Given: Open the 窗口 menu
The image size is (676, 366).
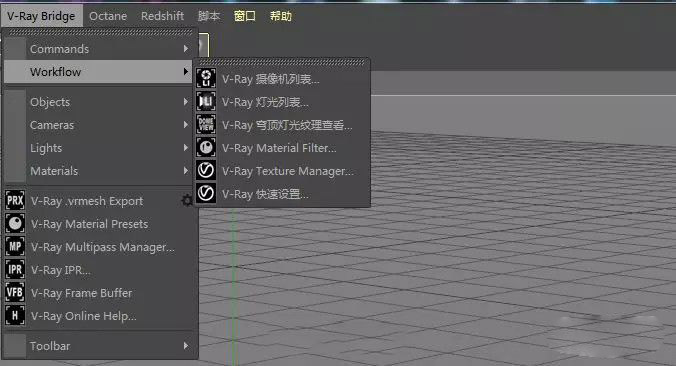Looking at the screenshot, I should pyautogui.click(x=244, y=16).
